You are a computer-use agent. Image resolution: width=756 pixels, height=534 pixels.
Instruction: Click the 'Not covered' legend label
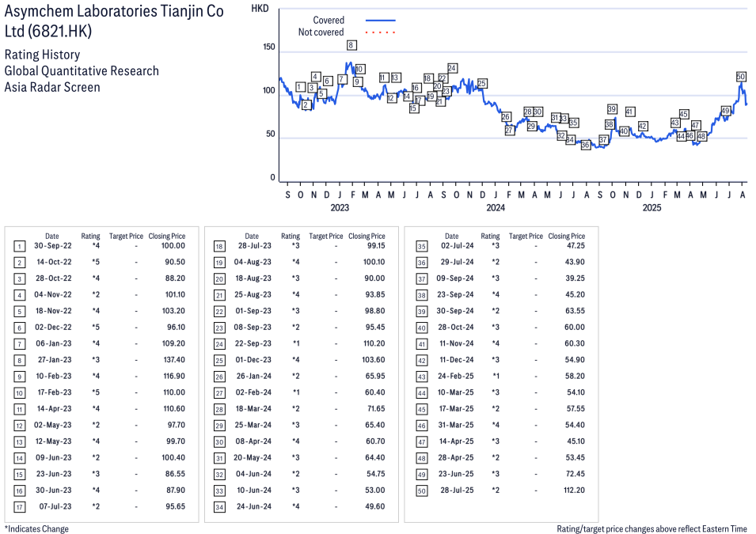click(321, 32)
